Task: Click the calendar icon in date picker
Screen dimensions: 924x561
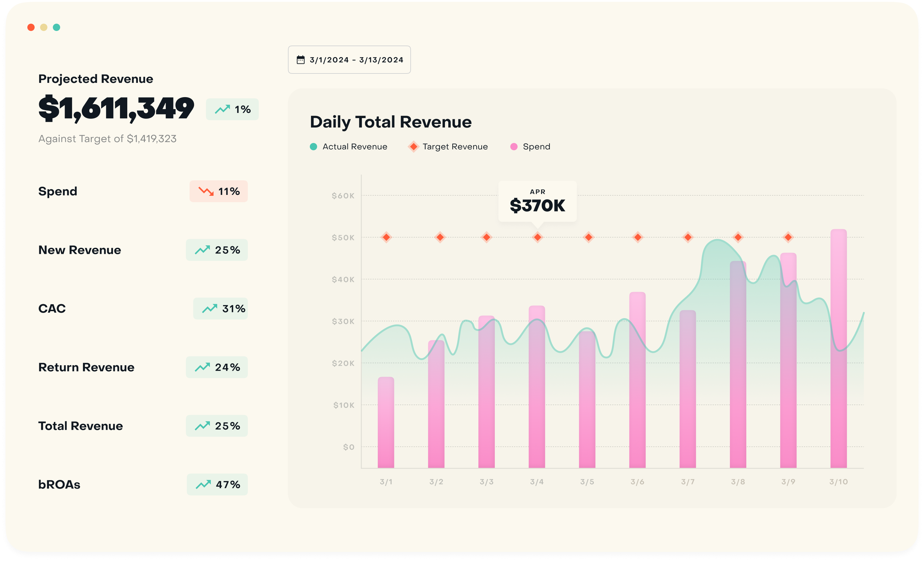Action: 300,60
